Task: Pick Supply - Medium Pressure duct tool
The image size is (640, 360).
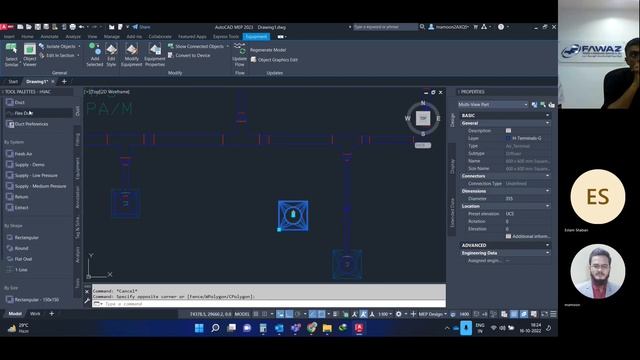Action: (36, 186)
